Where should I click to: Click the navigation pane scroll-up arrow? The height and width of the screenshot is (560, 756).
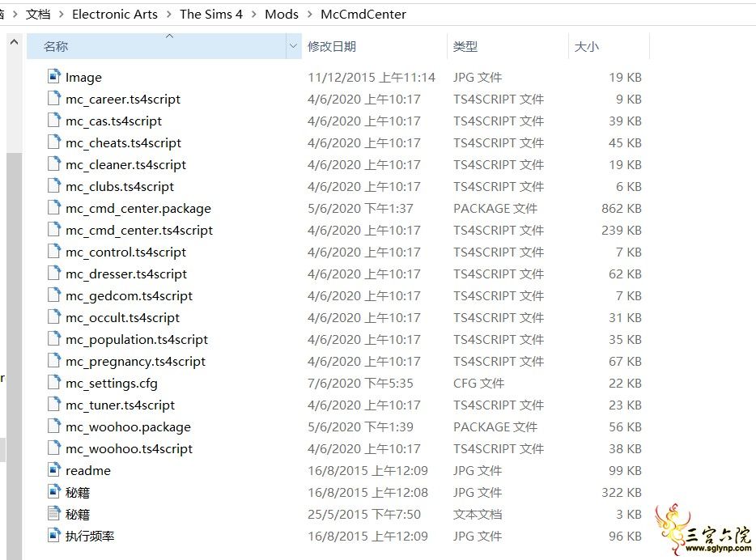(x=14, y=42)
